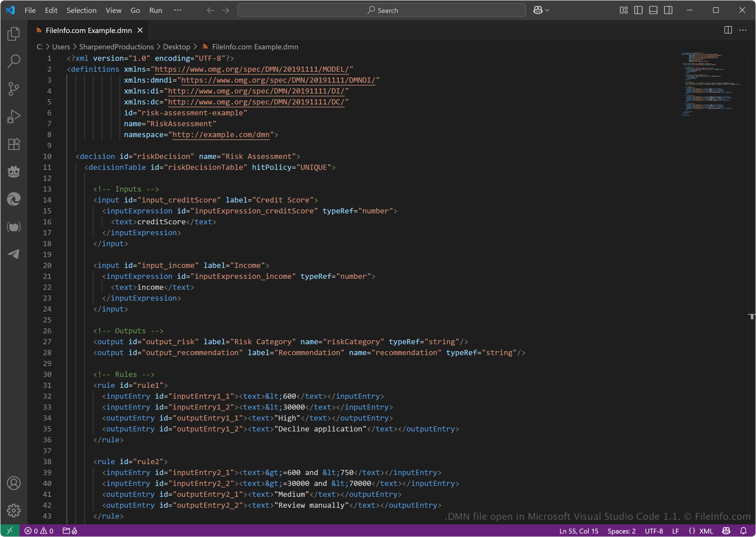Click the Remote Window icon in the status bar
Viewport: 756px width, 537px height.
[x=10, y=531]
